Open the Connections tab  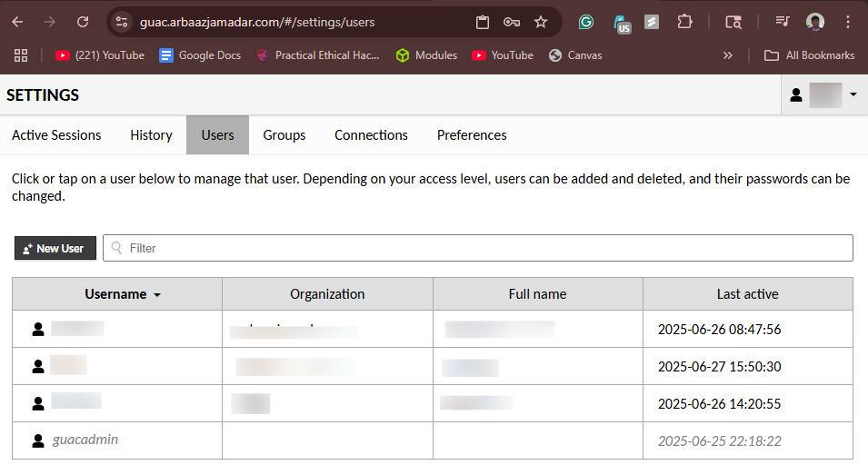click(x=371, y=135)
